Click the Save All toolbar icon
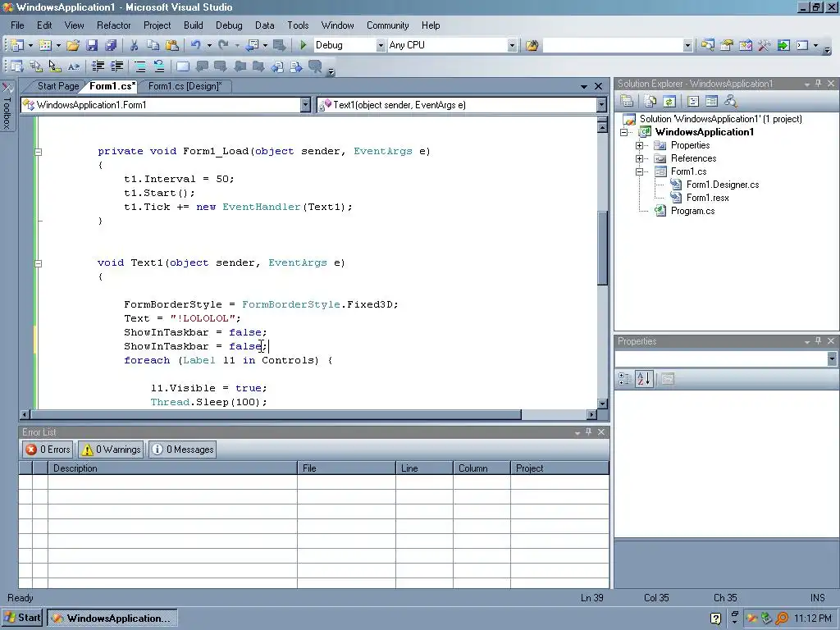Viewport: 840px width, 630px height. click(111, 46)
